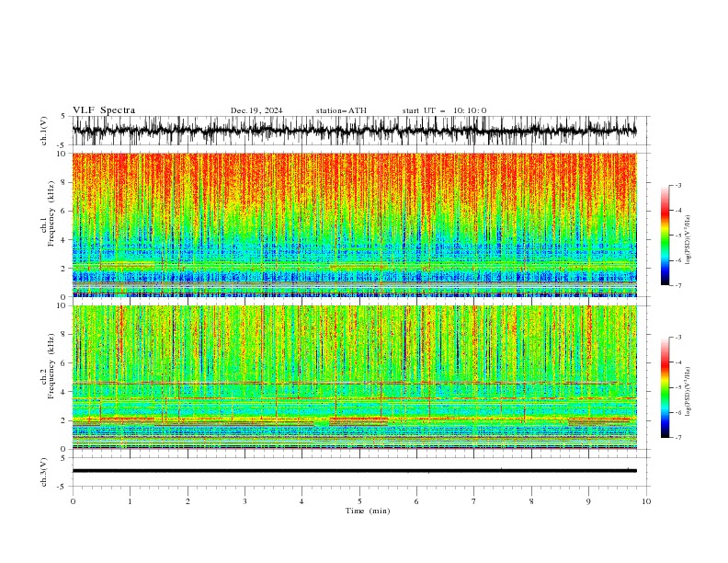Select the ch.2 colorbar log(PSD) label

pos(688,393)
